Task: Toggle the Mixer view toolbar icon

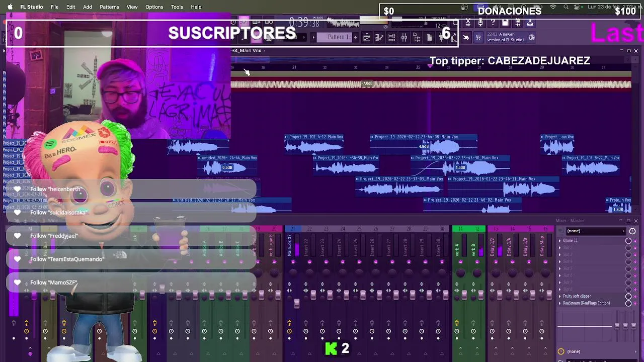Action: pyautogui.click(x=405, y=37)
